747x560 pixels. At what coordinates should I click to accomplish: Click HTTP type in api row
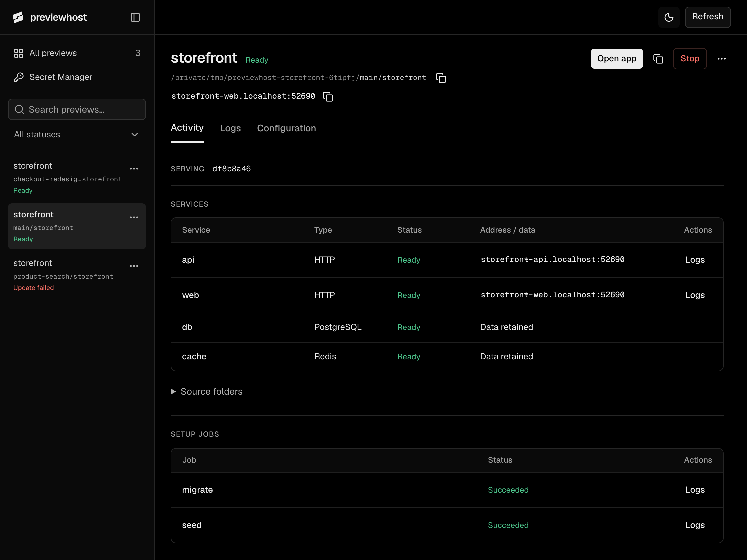[324, 260]
